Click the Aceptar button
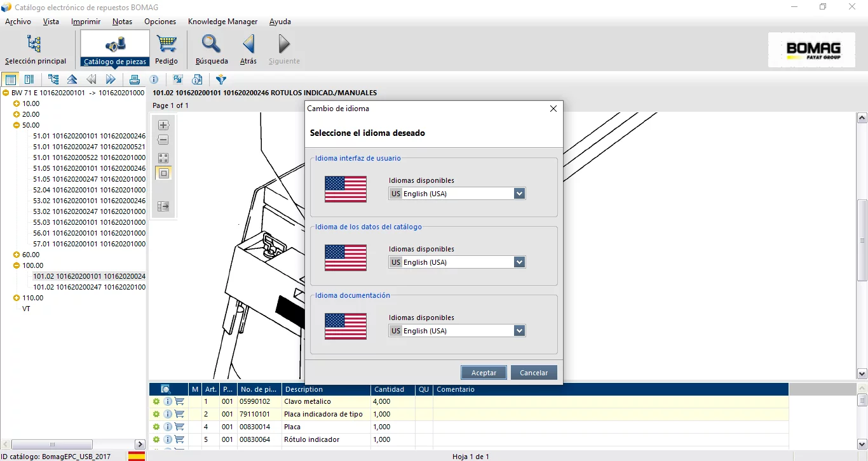This screenshot has width=868, height=461. click(484, 373)
